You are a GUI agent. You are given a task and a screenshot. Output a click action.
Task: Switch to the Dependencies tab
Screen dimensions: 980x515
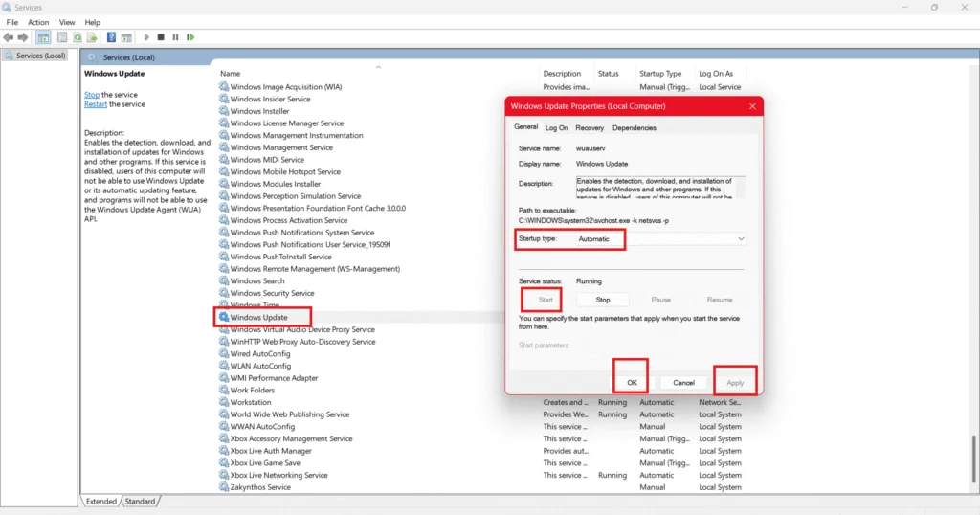[x=635, y=127]
